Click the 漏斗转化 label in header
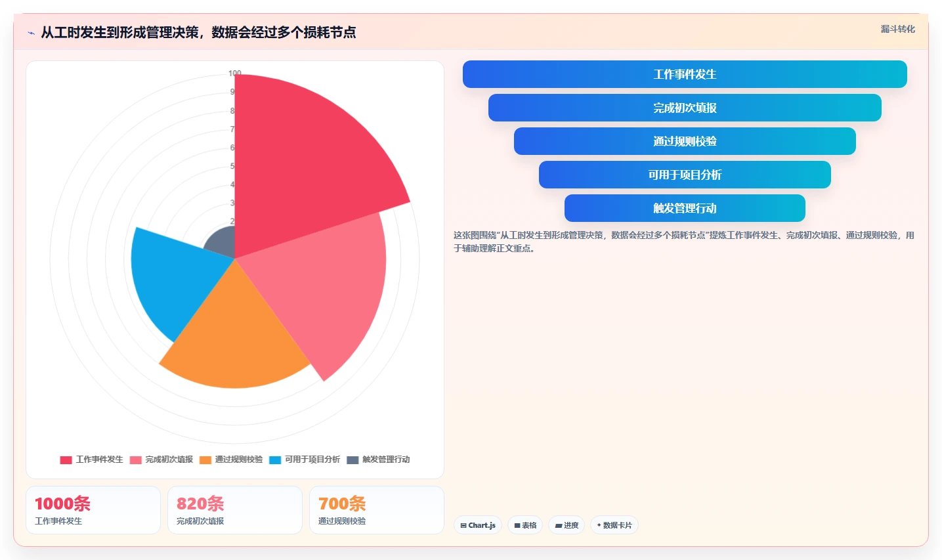The height and width of the screenshot is (560, 942). 897,29
